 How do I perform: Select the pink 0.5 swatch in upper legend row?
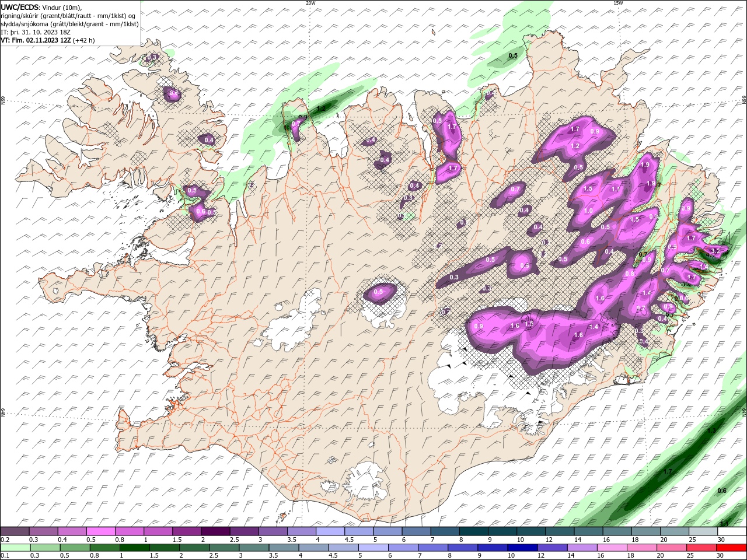pos(100,531)
